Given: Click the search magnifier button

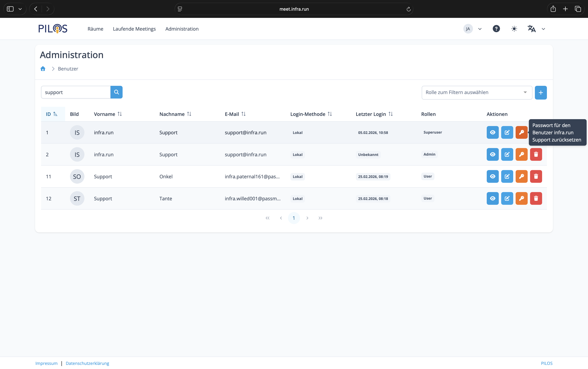Looking at the screenshot, I should point(116,92).
